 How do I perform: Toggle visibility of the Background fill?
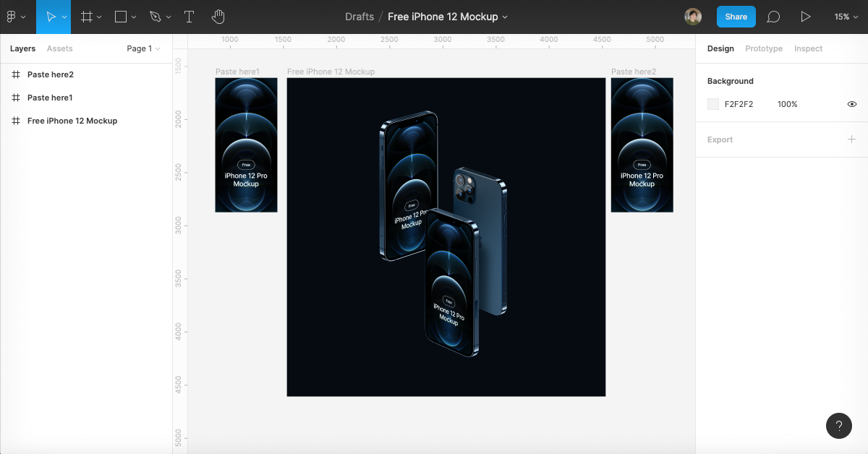pyautogui.click(x=851, y=104)
